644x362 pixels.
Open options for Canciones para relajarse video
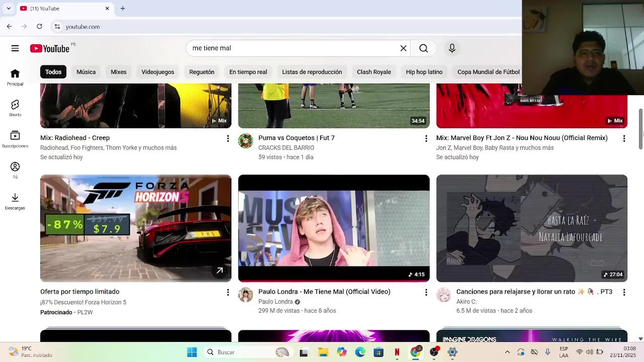point(624,292)
